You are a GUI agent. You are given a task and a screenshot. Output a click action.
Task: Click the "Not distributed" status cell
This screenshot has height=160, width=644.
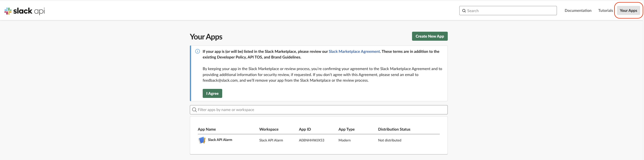[389, 140]
